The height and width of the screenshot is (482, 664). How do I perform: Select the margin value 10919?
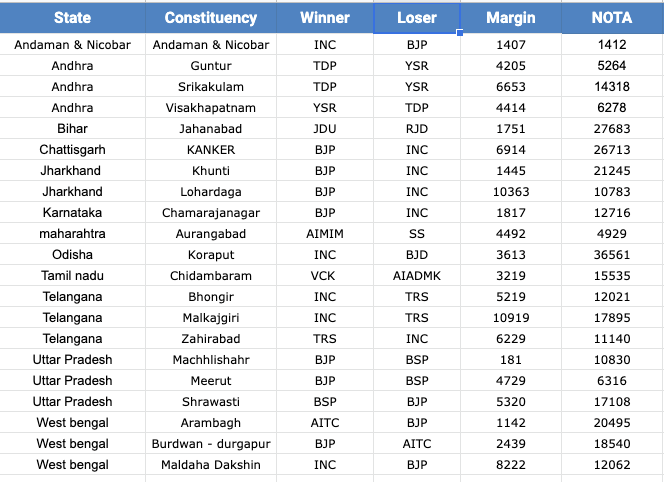(510, 318)
